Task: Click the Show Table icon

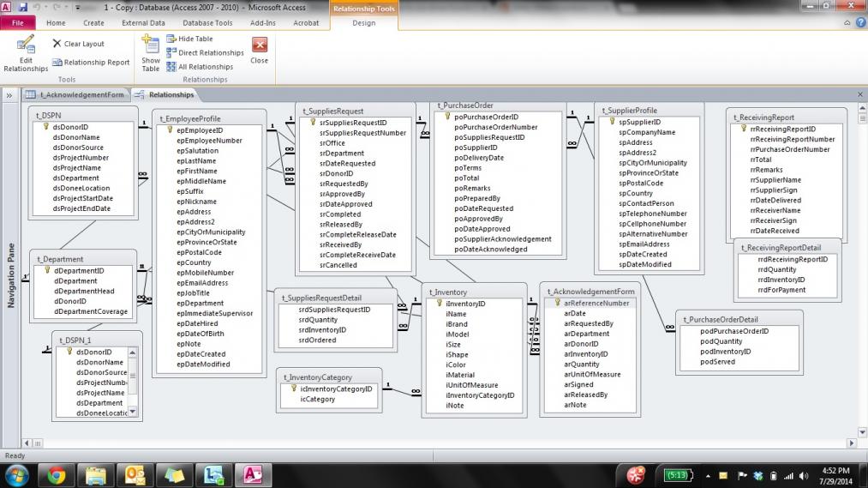Action: (151, 53)
